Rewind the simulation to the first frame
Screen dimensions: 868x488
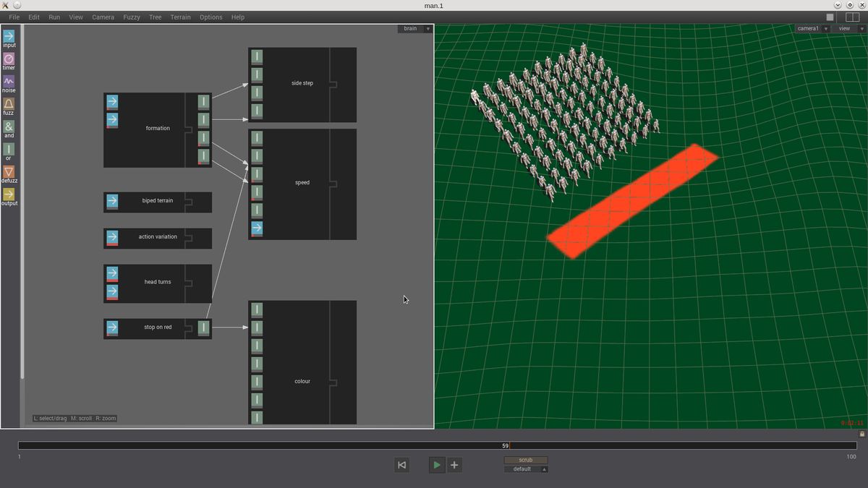401,465
